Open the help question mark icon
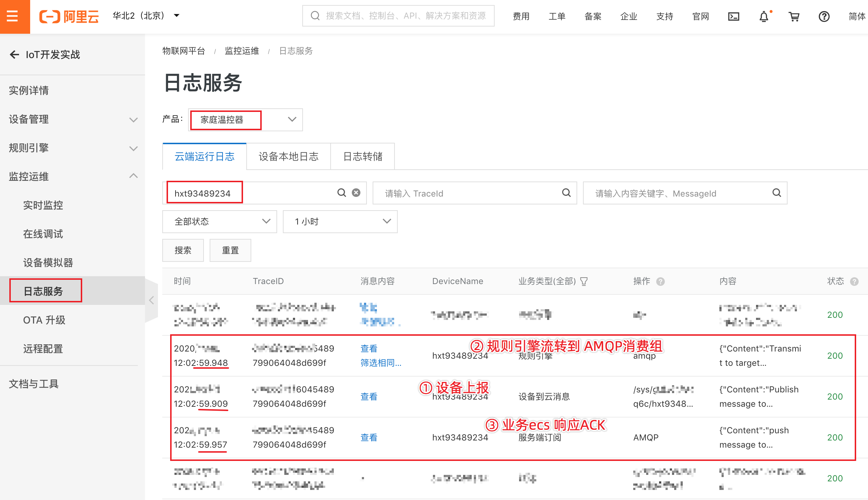 824,16
